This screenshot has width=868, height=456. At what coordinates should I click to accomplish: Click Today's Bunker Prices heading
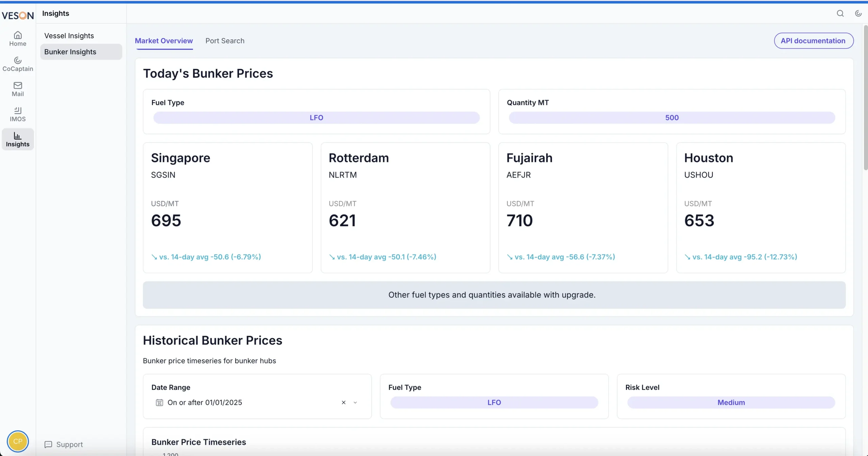click(208, 73)
